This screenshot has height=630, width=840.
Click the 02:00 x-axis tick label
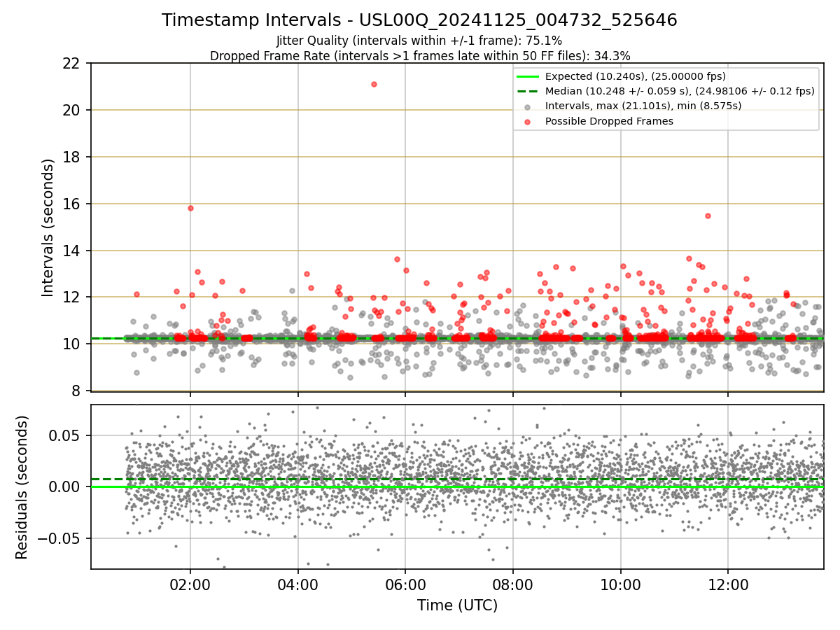pos(190,584)
